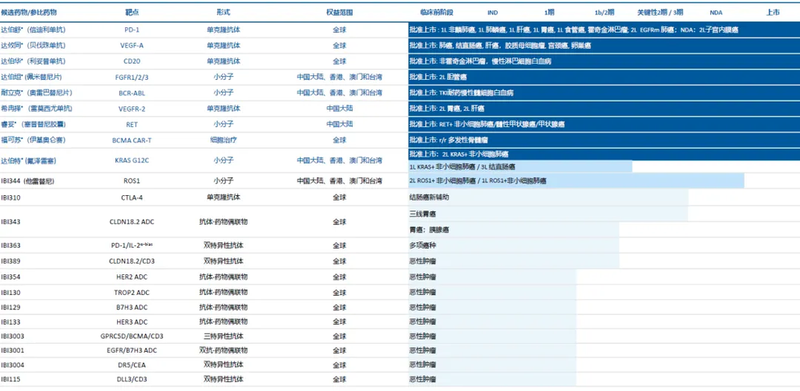Click the RET target cell
This screenshot has height=391, width=800.
click(132, 125)
